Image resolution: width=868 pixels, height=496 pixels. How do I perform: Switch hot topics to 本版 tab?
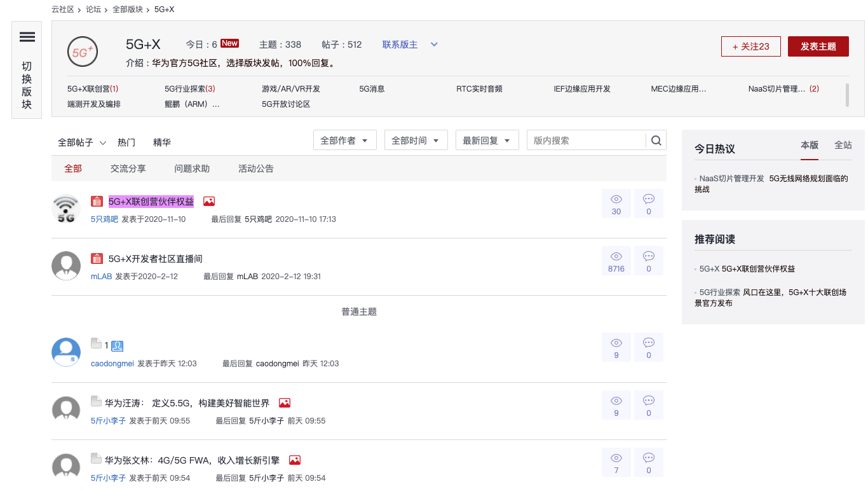pos(810,145)
